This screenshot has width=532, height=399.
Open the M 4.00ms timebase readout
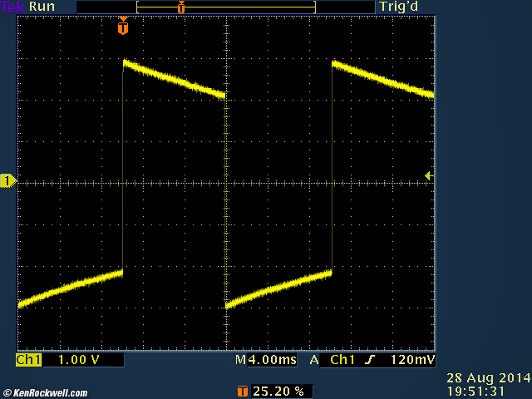(264, 361)
